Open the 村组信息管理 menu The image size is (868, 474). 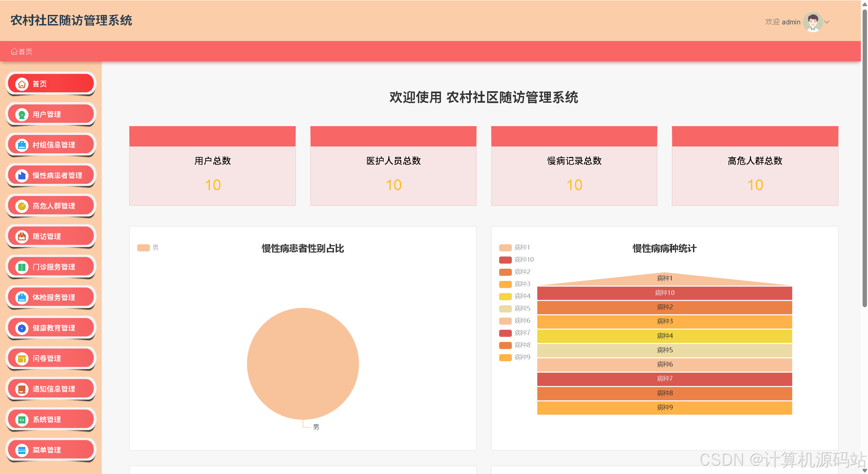coord(51,145)
